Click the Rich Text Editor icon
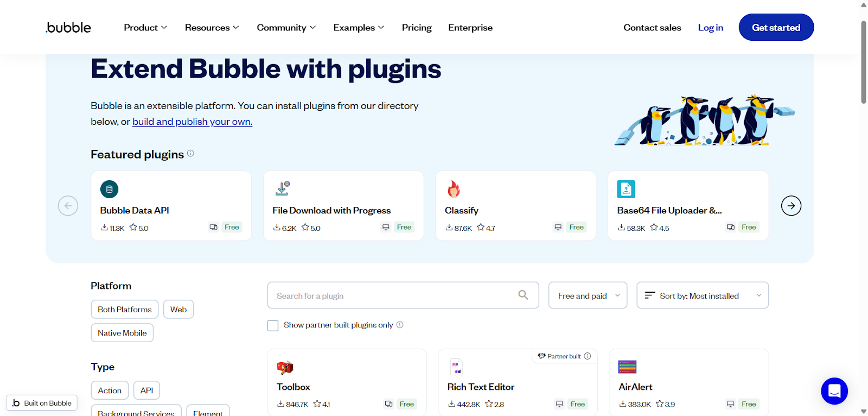Screen dimensions: 868x416 456,367
